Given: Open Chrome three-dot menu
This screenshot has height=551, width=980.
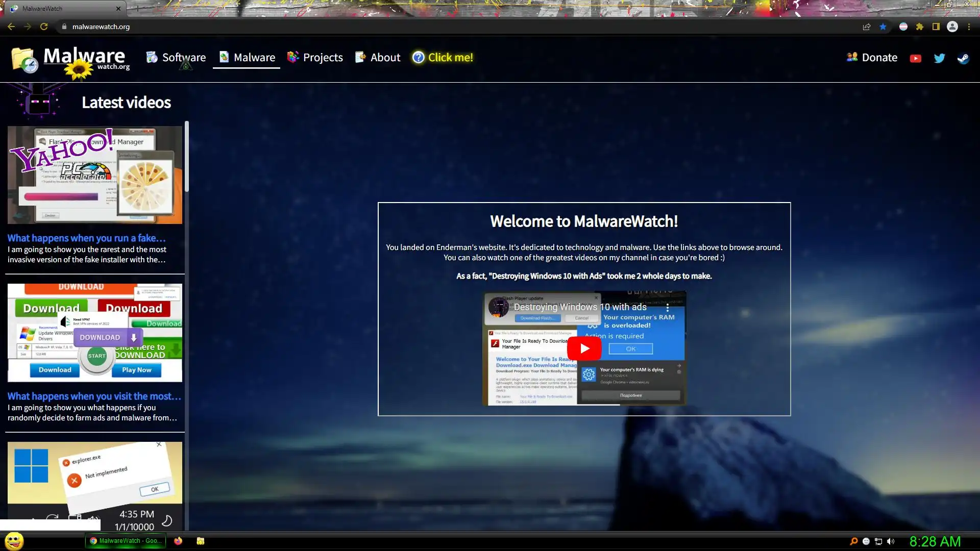Looking at the screenshot, I should [x=969, y=27].
